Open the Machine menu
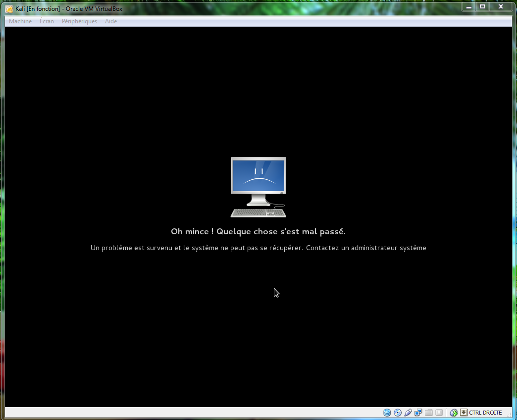Viewport: 517px width, 420px height. point(20,21)
